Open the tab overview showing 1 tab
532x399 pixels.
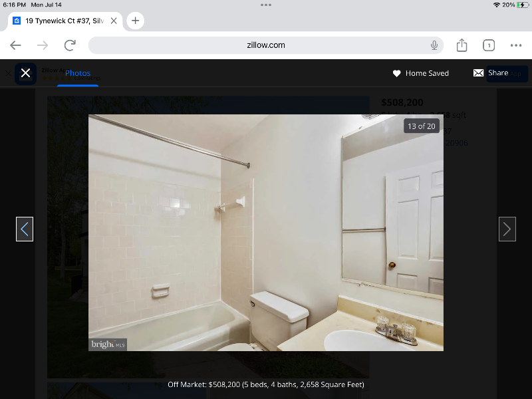coord(489,45)
